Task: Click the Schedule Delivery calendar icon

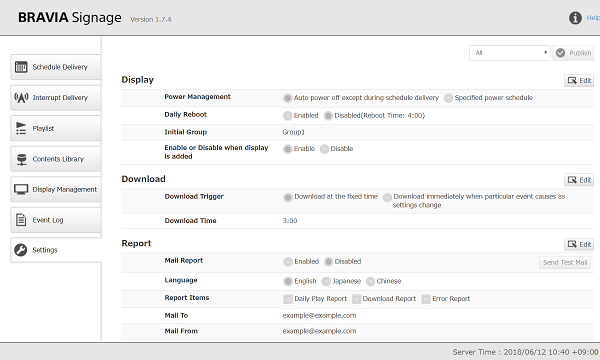Action: click(x=21, y=67)
